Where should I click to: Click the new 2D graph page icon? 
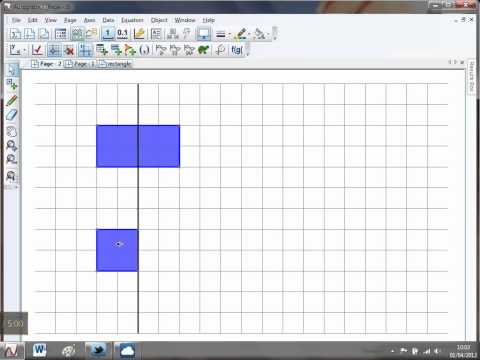coord(30,34)
